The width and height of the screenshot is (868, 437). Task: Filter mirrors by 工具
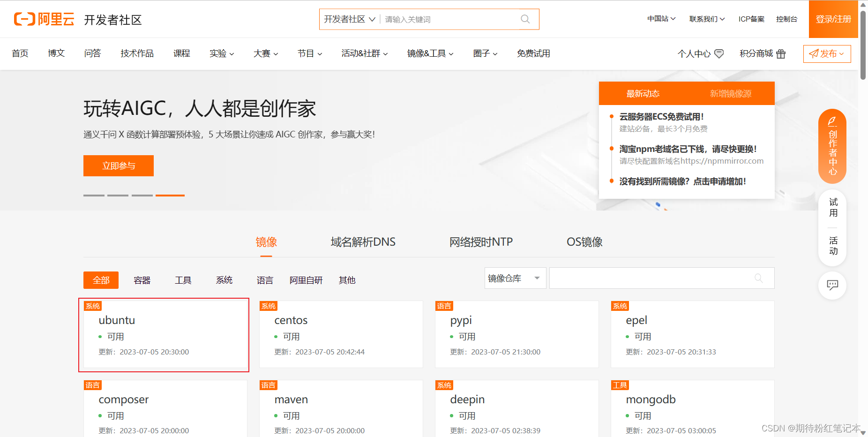[x=183, y=280]
